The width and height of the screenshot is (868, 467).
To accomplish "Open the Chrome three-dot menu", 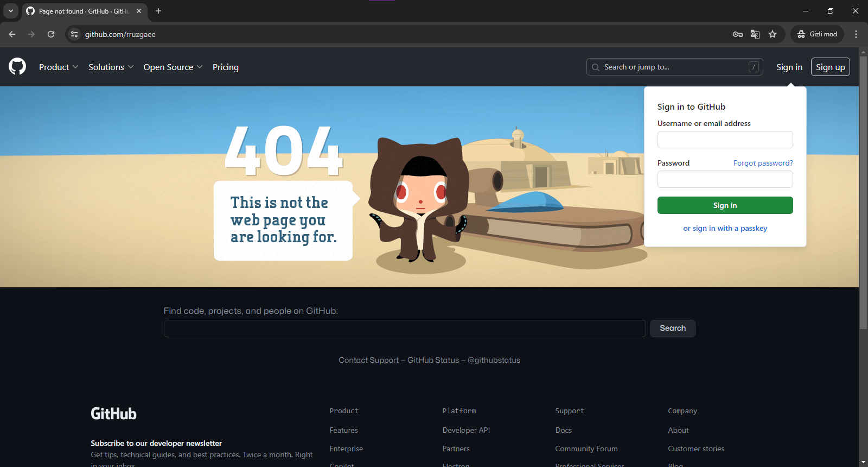I will coord(856,34).
